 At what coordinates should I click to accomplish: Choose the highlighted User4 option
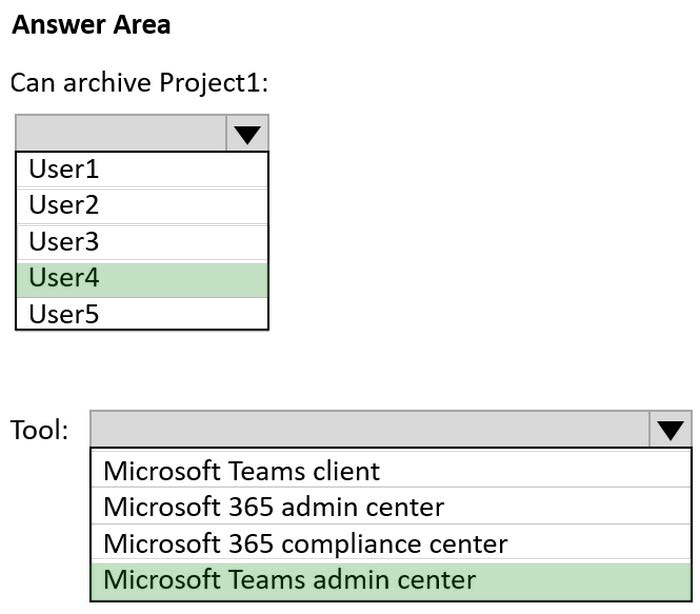coord(142,279)
